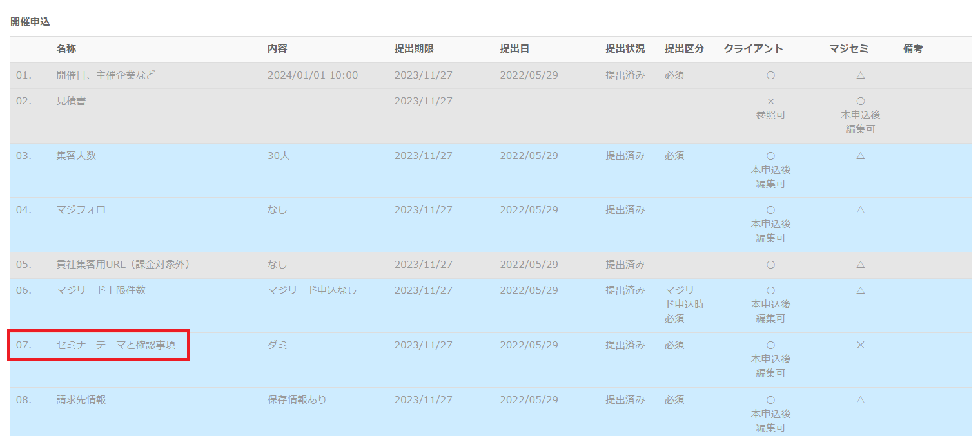
Task: Click the 提出期限 column header
Action: click(414, 49)
